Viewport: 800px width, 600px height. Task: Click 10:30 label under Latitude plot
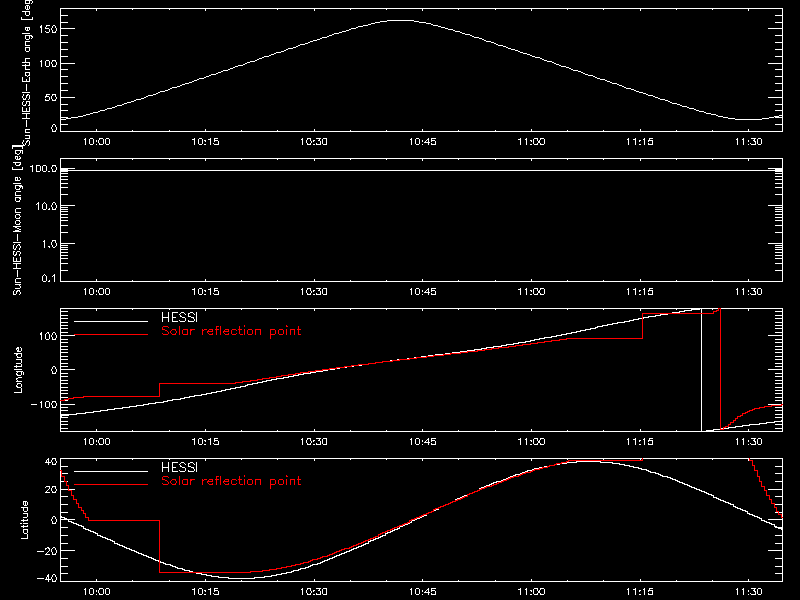(x=314, y=592)
